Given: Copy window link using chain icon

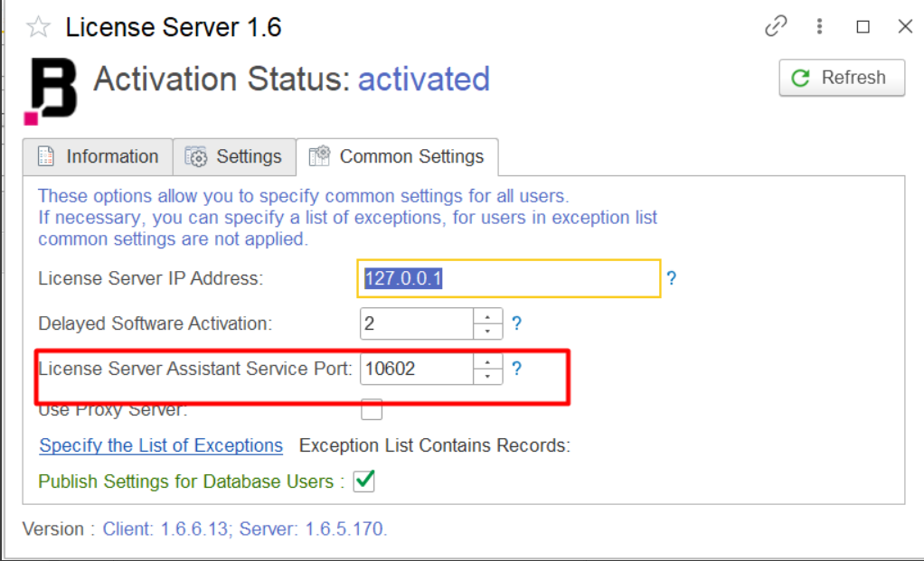Looking at the screenshot, I should click(x=776, y=27).
